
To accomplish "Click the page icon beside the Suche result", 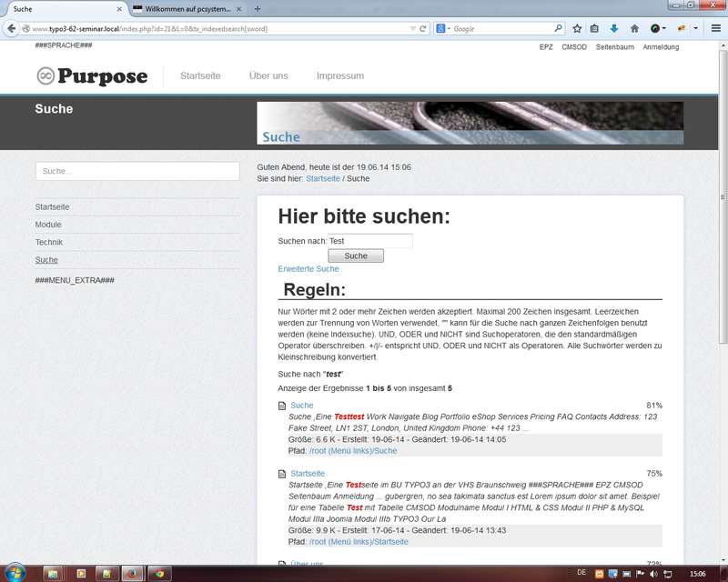I will pos(282,406).
